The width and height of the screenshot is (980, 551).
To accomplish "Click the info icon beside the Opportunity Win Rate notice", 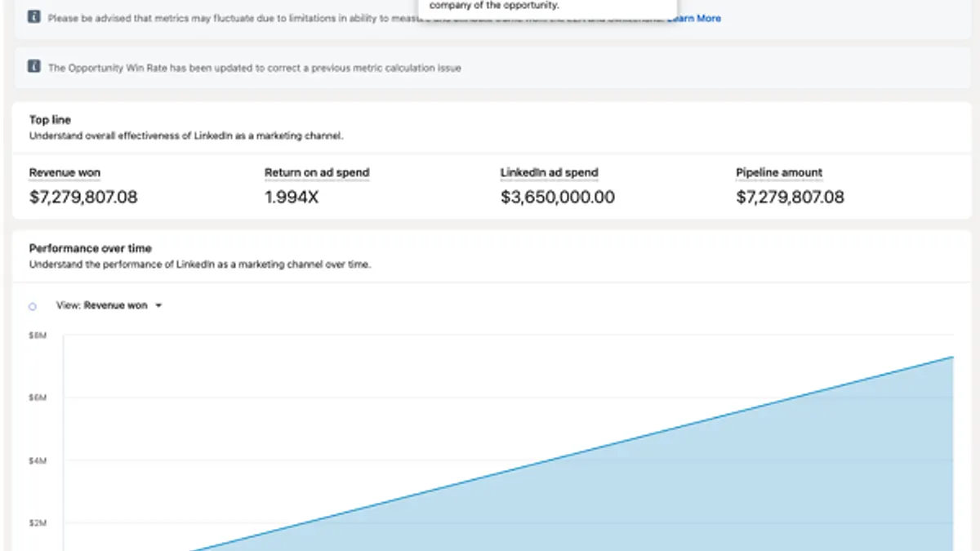I will point(33,67).
